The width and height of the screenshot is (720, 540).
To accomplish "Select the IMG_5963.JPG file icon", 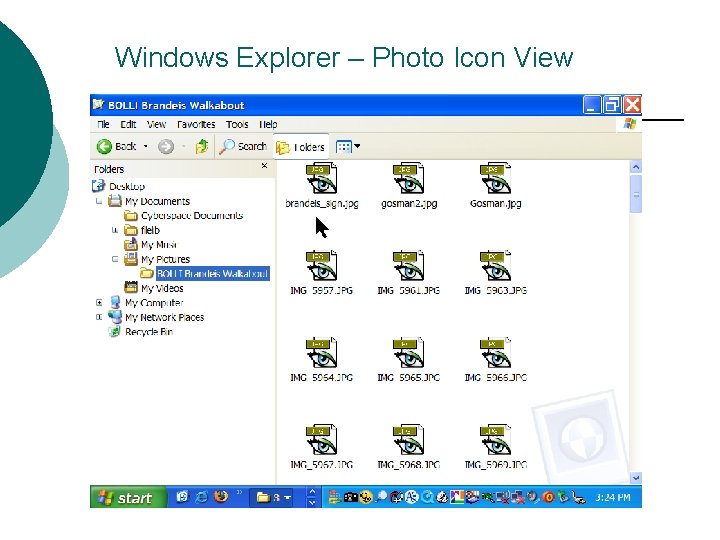I will 495,265.
